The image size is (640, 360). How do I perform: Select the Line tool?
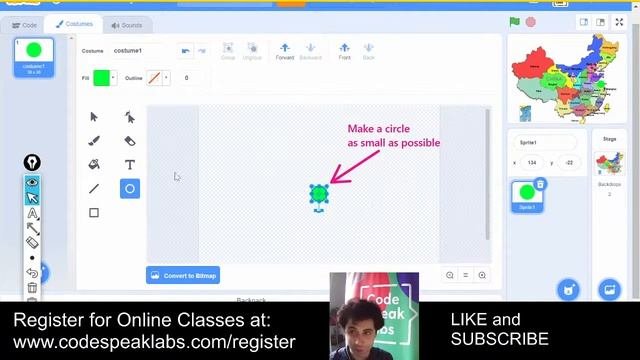[x=94, y=189]
